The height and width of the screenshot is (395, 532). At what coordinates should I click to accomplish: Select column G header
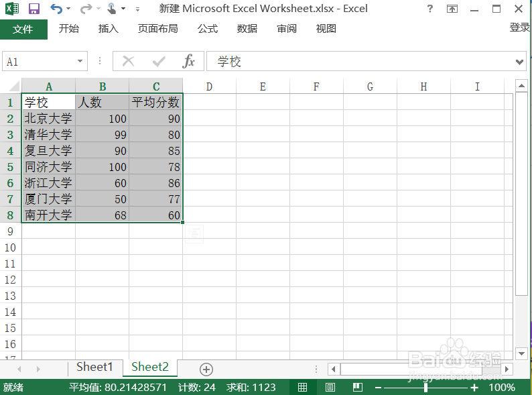click(370, 87)
